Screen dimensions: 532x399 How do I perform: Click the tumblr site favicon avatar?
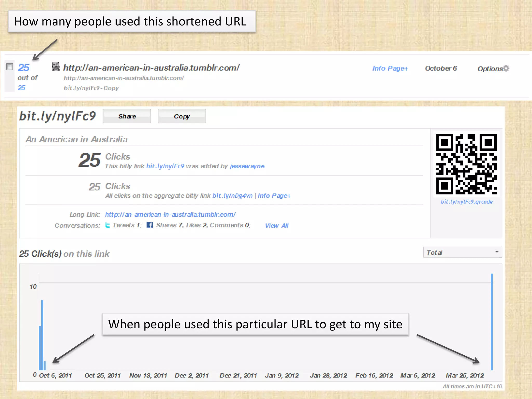tap(56, 66)
